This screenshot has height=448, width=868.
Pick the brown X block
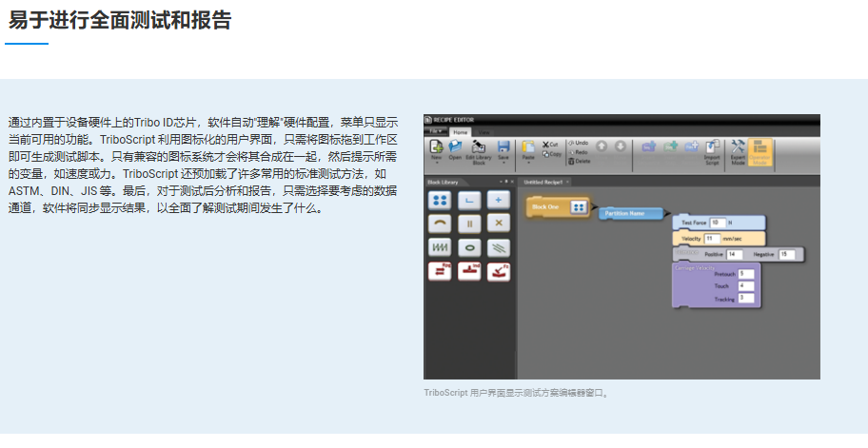tap(499, 224)
